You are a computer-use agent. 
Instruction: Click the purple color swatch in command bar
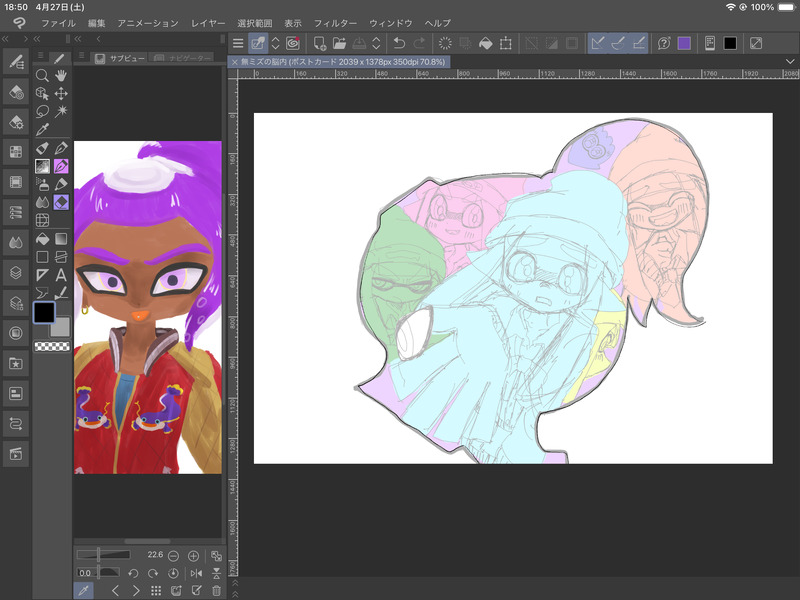click(684, 43)
